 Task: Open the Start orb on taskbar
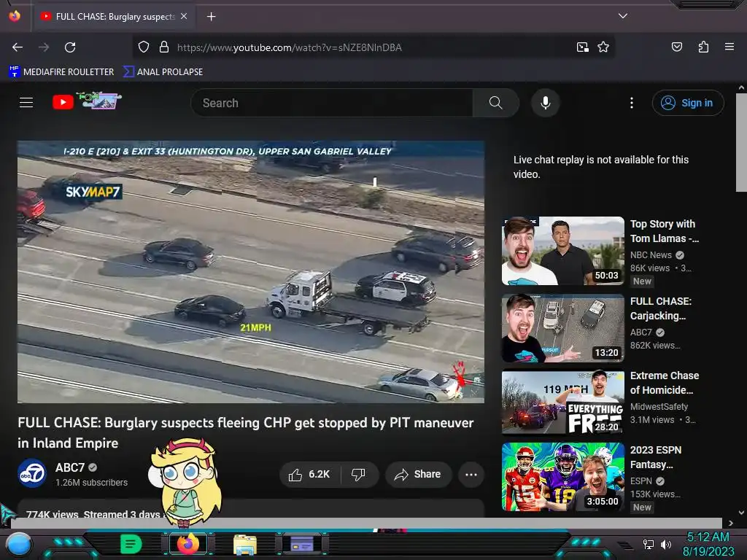tap(19, 545)
